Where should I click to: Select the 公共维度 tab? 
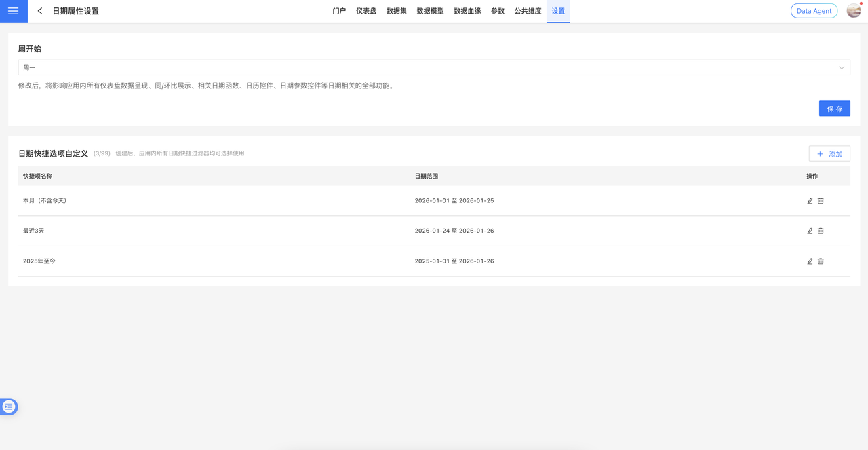pyautogui.click(x=528, y=11)
